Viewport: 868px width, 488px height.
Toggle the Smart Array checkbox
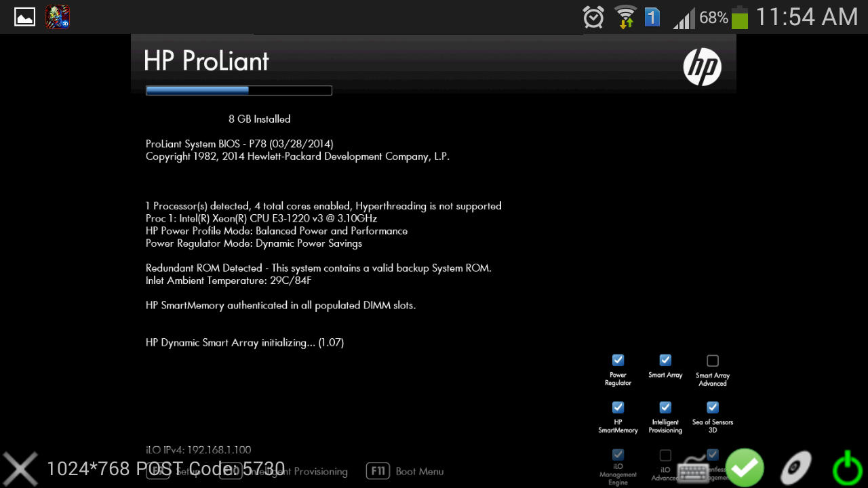coord(665,360)
